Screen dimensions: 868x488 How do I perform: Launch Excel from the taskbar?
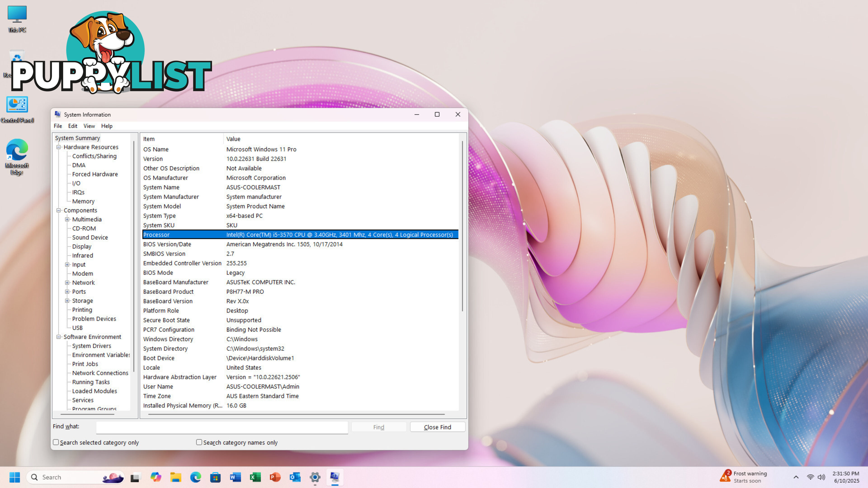(x=255, y=477)
